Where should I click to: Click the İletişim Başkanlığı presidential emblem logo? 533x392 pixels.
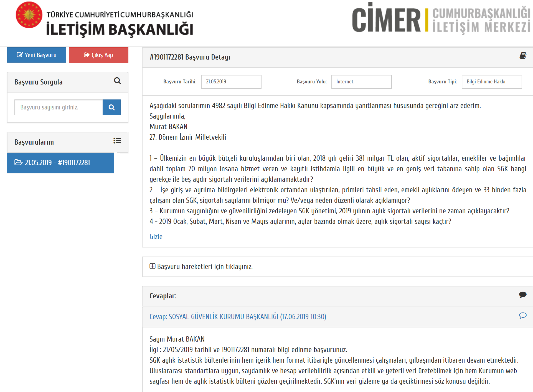point(29,15)
